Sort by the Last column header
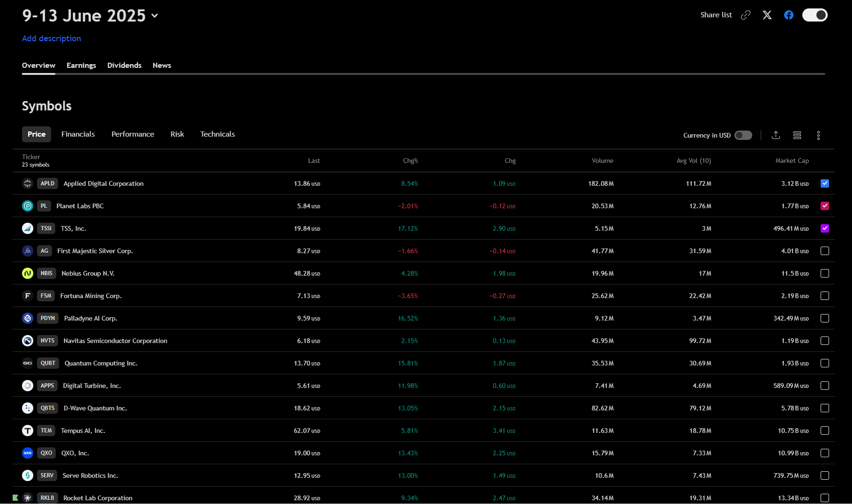 coord(314,161)
